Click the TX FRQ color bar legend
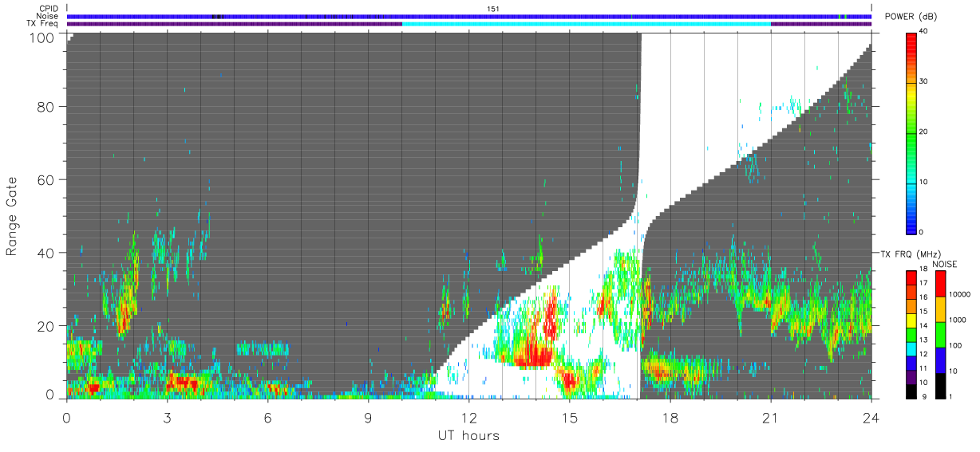The image size is (980, 452). click(912, 335)
